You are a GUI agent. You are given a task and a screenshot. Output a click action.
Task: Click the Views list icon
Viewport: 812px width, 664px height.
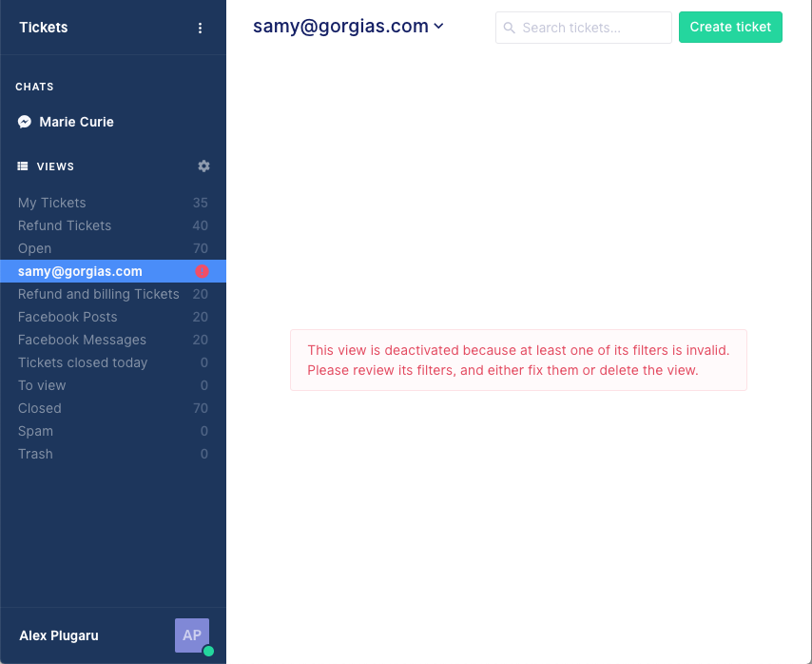click(23, 166)
